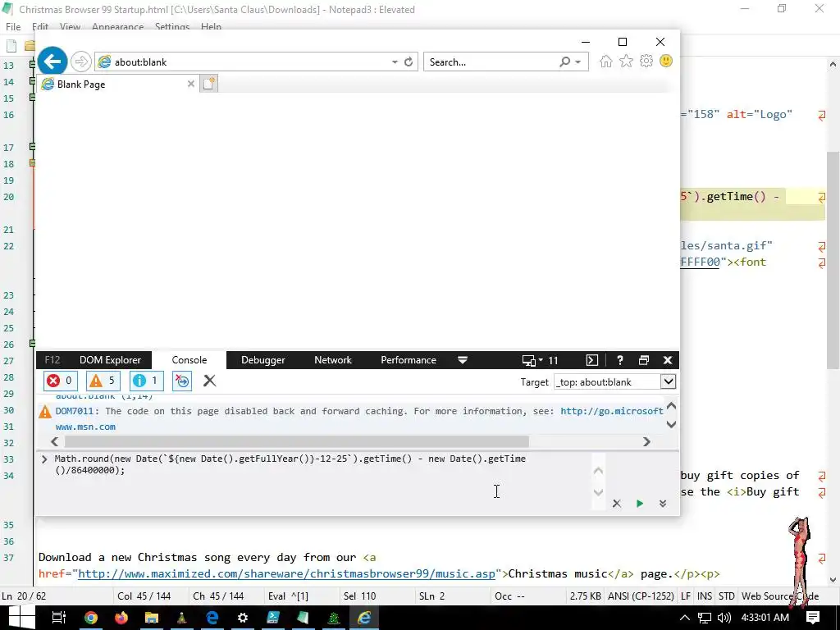Collapse the fold marker at line 13
Screen dimensions: 840x630
pos(32,64)
